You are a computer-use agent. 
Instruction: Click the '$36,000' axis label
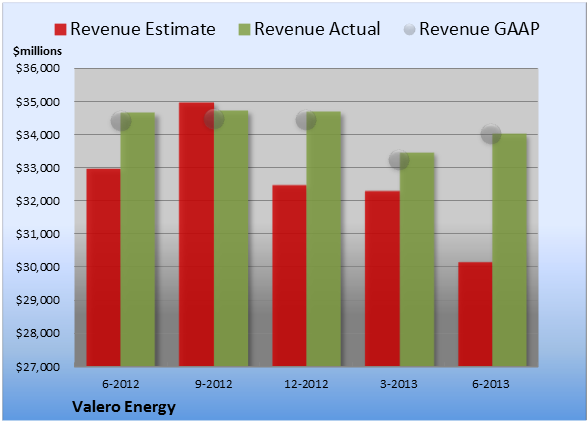coord(38,68)
